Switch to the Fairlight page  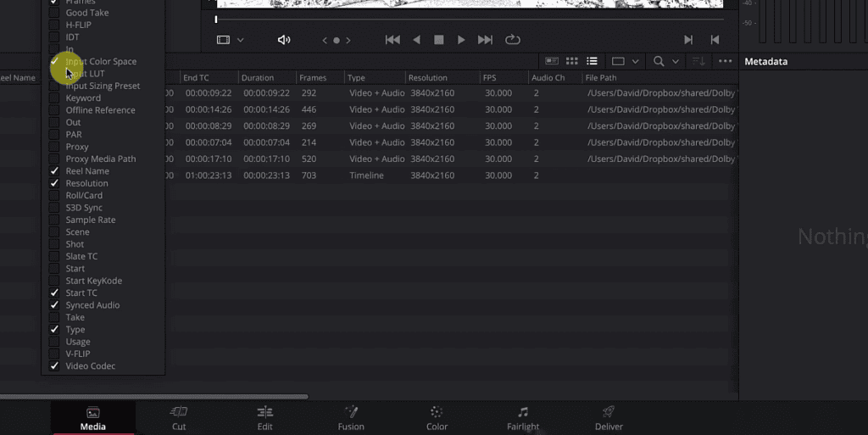point(523,419)
